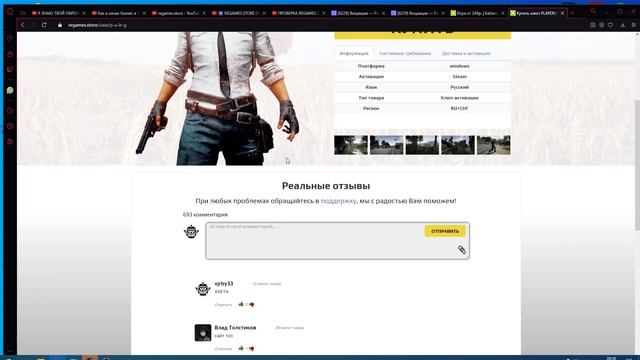This screenshot has width=640, height=360.
Task: Click the 'Steam' activation value
Action: click(459, 76)
